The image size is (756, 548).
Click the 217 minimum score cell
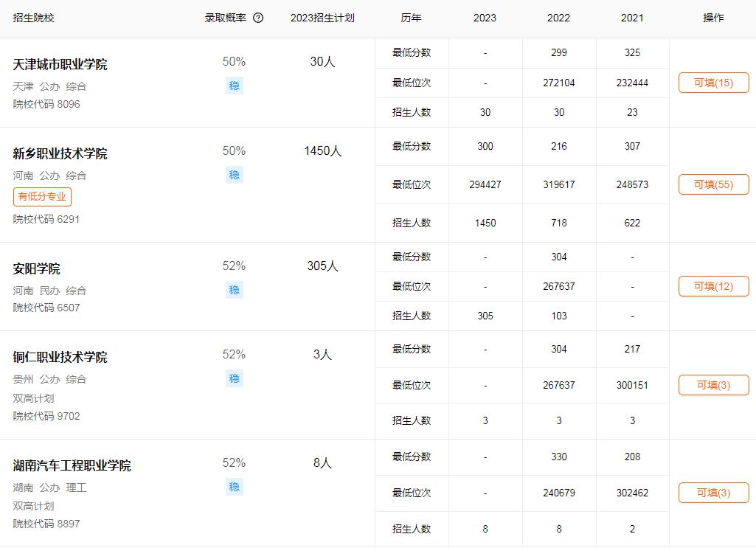tap(632, 350)
